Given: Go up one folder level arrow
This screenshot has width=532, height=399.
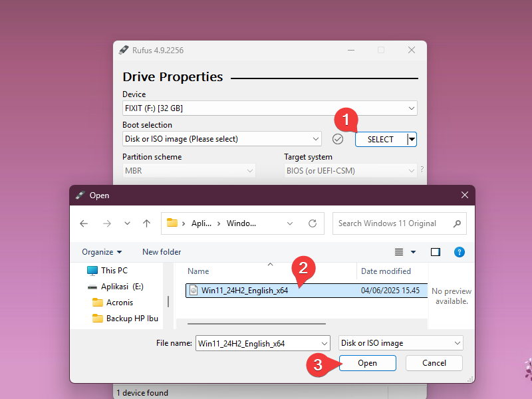Looking at the screenshot, I should (146, 223).
